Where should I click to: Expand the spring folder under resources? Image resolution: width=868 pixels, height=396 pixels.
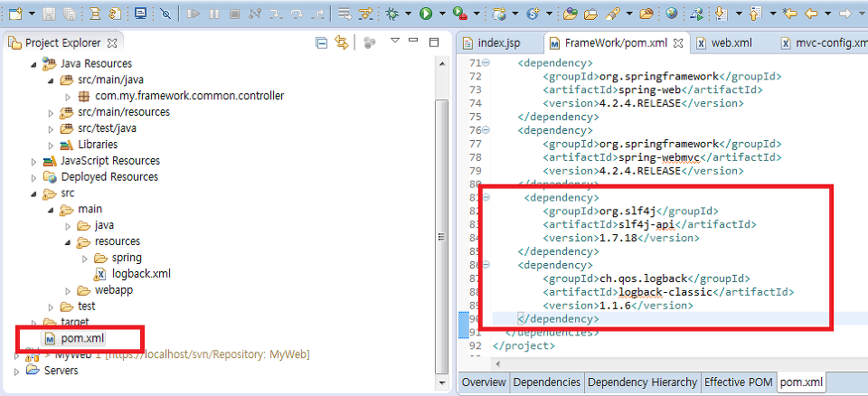pyautogui.click(x=85, y=258)
